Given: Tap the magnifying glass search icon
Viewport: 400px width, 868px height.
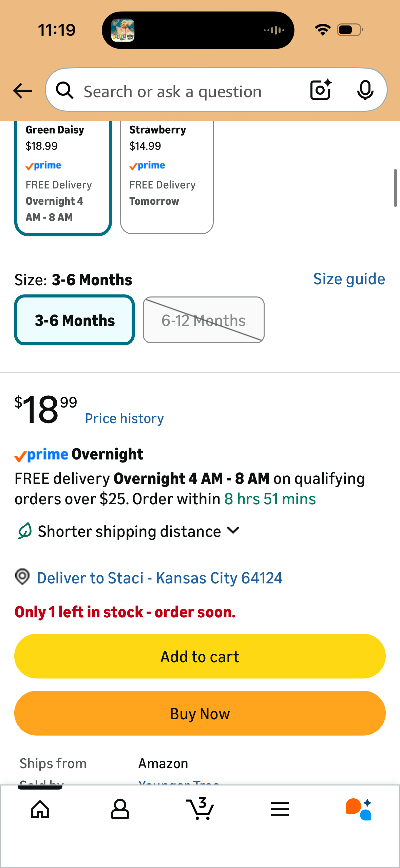Looking at the screenshot, I should pyautogui.click(x=64, y=91).
